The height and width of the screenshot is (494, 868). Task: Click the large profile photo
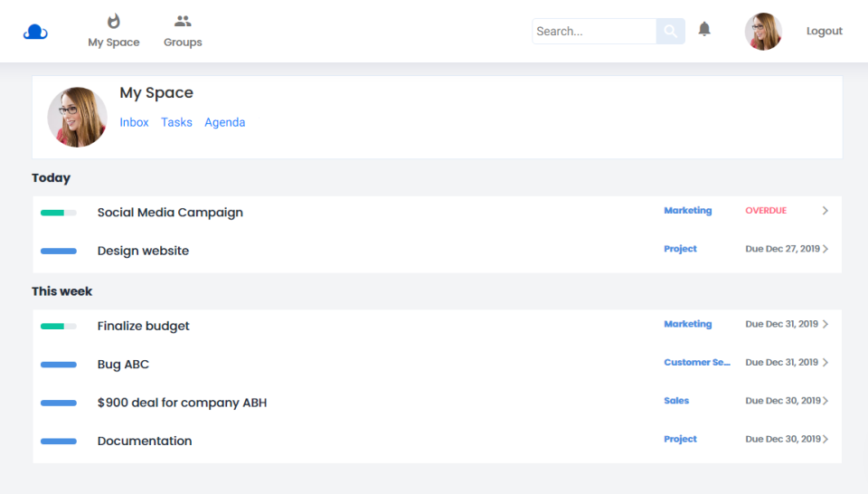(x=77, y=118)
